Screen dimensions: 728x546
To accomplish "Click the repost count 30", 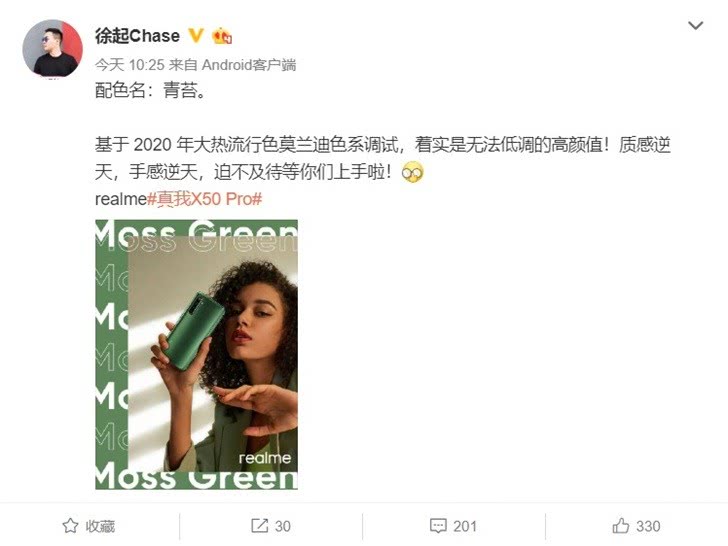I will pyautogui.click(x=282, y=526).
